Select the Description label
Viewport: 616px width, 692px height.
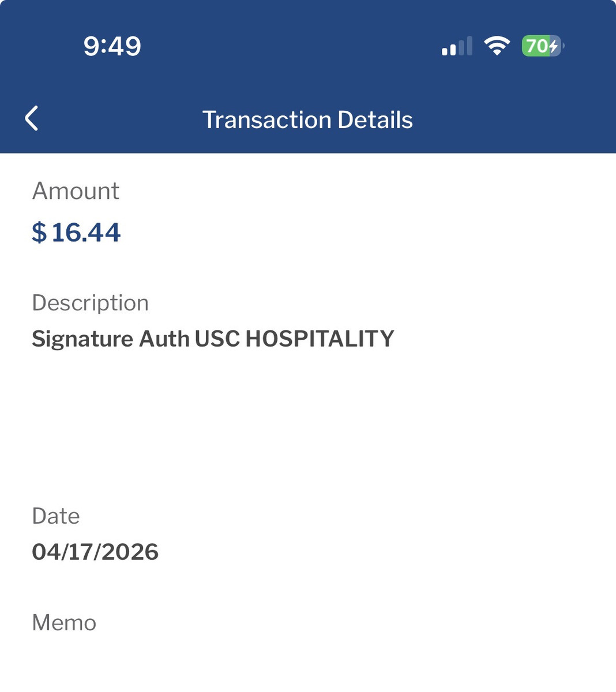[x=90, y=303]
